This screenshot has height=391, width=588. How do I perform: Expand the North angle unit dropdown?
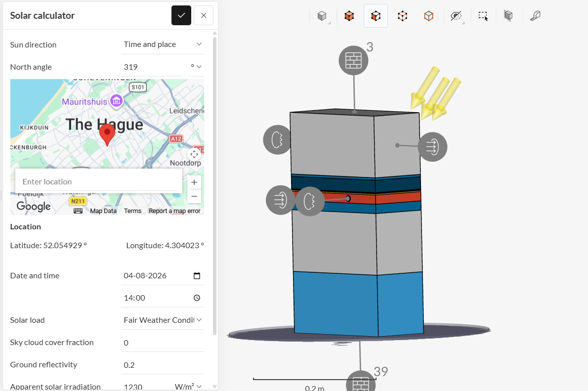pos(196,67)
